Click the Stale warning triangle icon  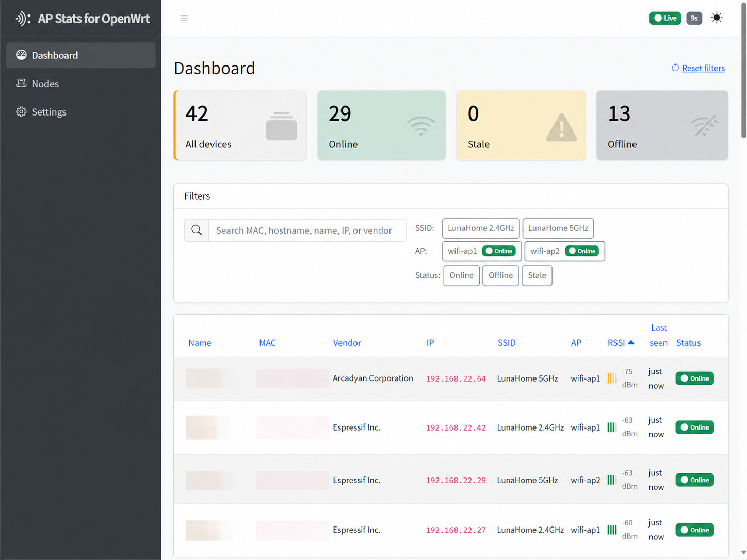561,127
